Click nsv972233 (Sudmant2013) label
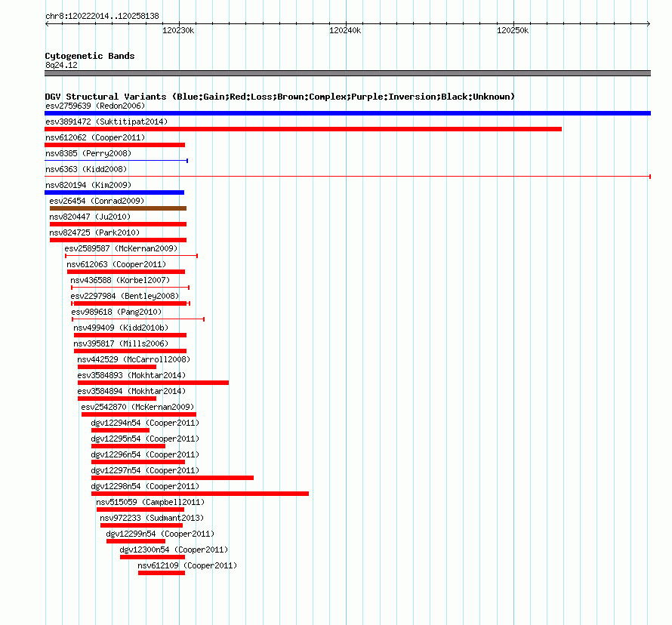This screenshot has width=672, height=625. [x=152, y=518]
